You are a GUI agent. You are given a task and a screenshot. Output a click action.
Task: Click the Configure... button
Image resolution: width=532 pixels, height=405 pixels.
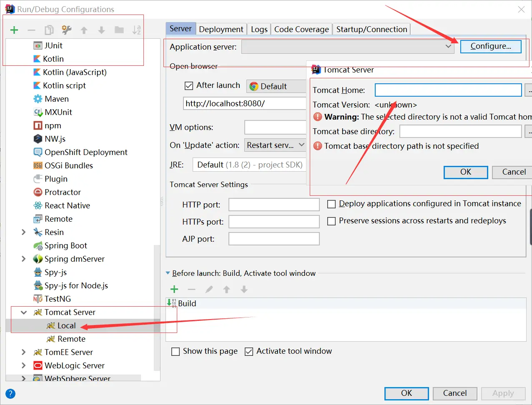(491, 46)
